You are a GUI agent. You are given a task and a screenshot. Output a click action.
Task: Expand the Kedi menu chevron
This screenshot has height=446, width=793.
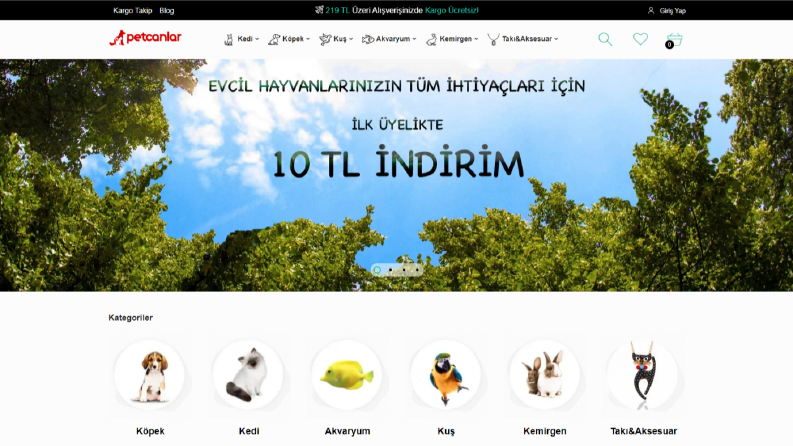point(257,39)
